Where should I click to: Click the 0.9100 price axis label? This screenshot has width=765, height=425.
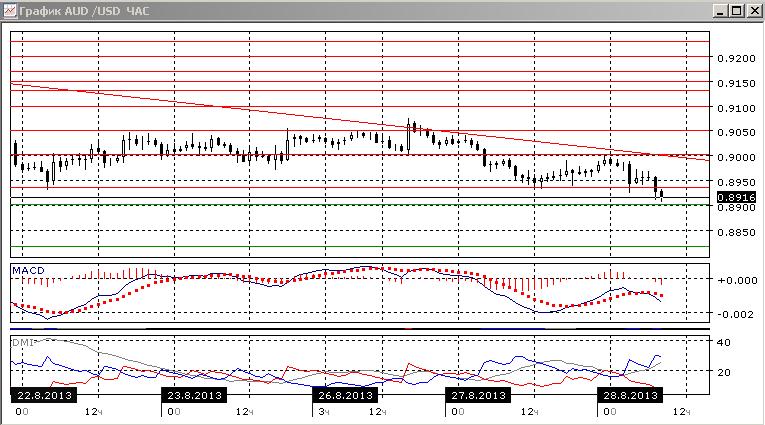[x=736, y=108]
